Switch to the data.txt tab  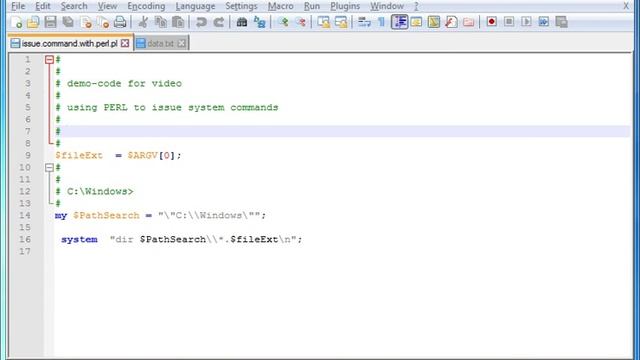pyautogui.click(x=160, y=43)
